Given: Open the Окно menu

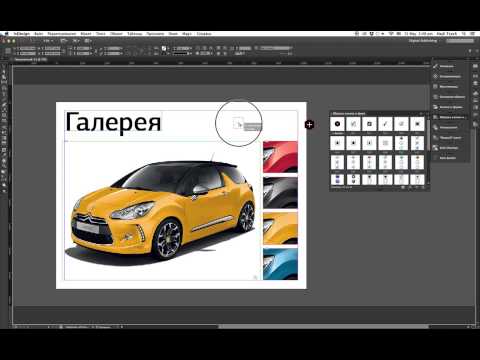Looking at the screenshot, I should pos(173,34).
